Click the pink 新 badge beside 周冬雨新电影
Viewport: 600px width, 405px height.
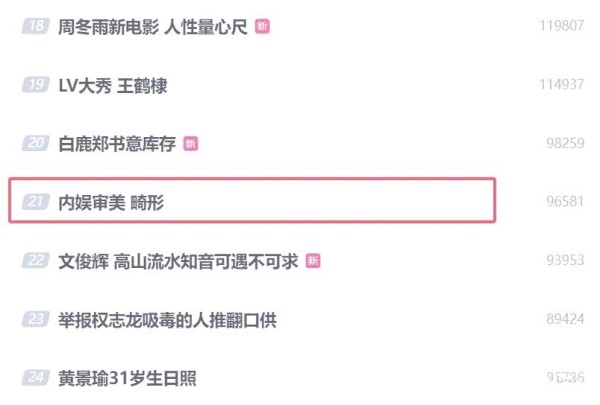tap(262, 26)
